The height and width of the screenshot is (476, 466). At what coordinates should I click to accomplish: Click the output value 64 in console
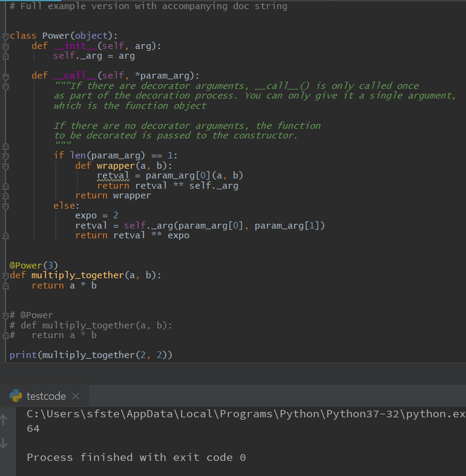click(33, 428)
